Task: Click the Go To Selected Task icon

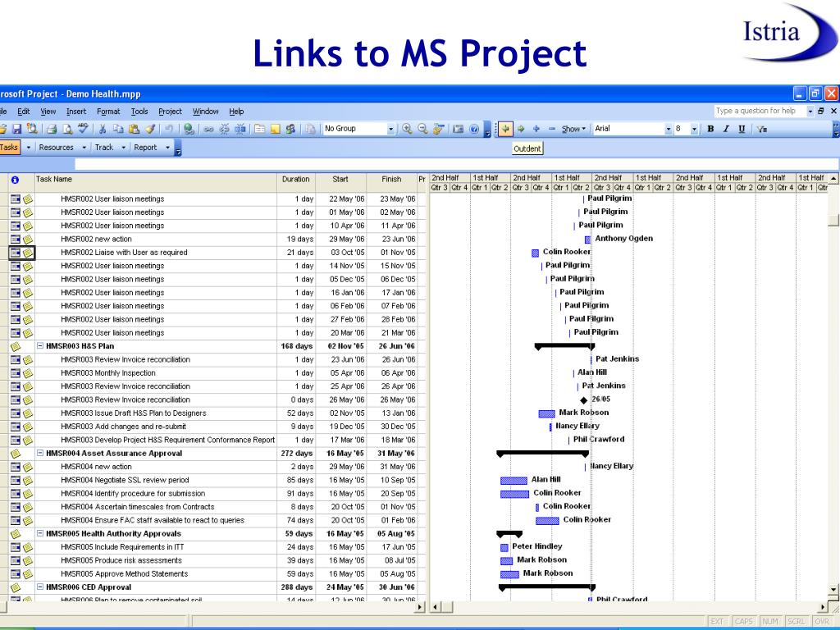Action: click(x=438, y=129)
